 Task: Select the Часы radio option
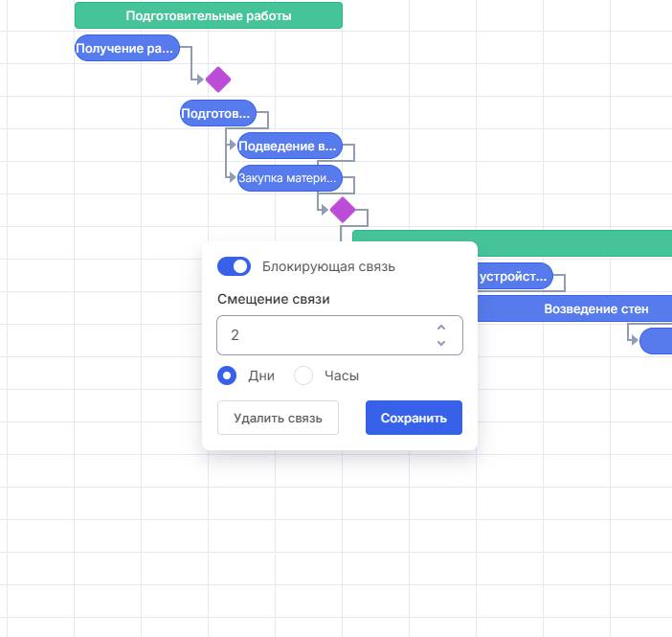click(303, 375)
